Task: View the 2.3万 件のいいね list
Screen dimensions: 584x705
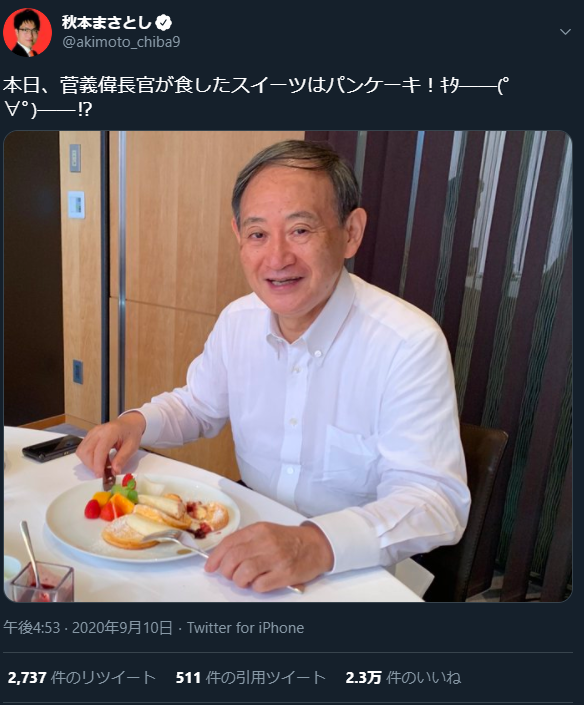Action: [403, 678]
